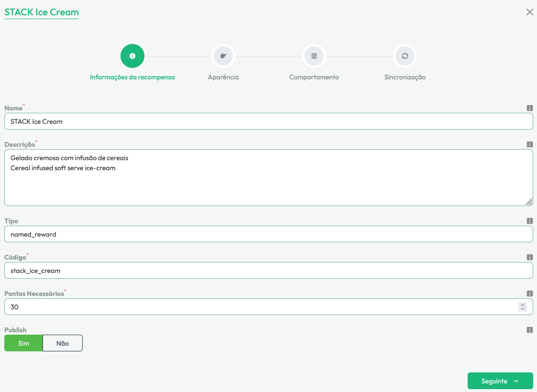This screenshot has height=392, width=537.
Task: Click info icon beside Nome field
Action: [529, 108]
